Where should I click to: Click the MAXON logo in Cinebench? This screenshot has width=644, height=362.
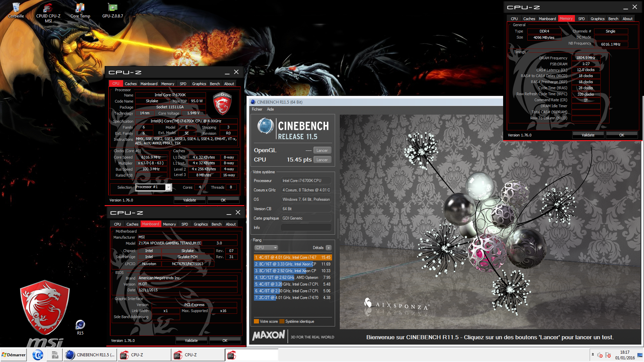(x=269, y=335)
